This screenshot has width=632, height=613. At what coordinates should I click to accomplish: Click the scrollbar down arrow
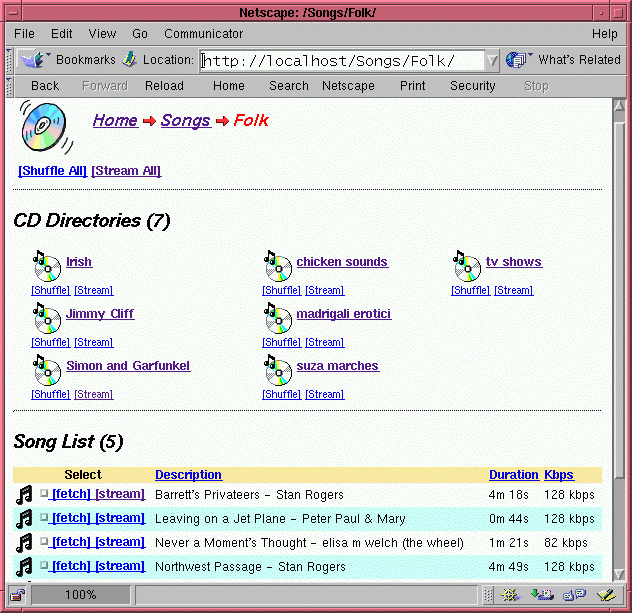coord(619,574)
